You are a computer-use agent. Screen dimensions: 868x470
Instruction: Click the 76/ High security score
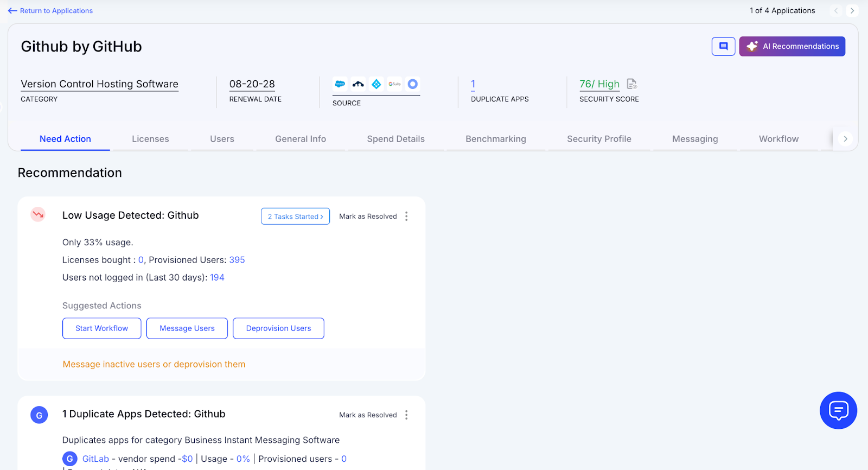tap(599, 84)
